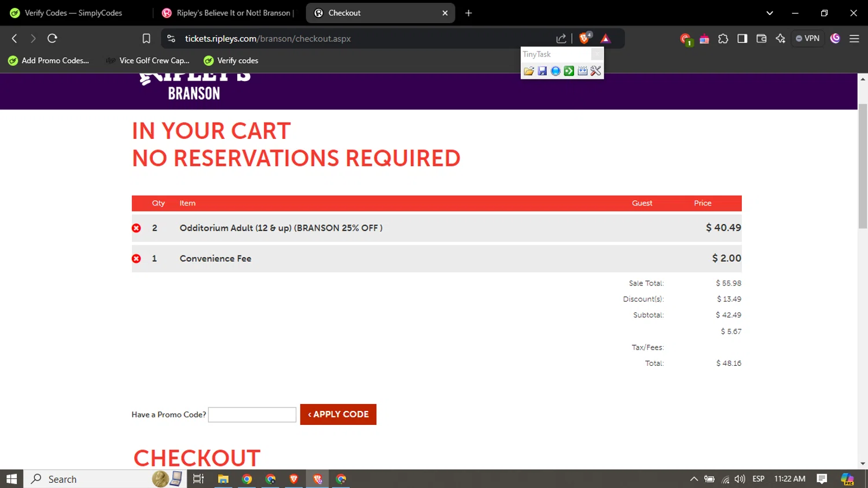Open Brave Rewards triangle icon
The image size is (868, 488).
coord(605,39)
